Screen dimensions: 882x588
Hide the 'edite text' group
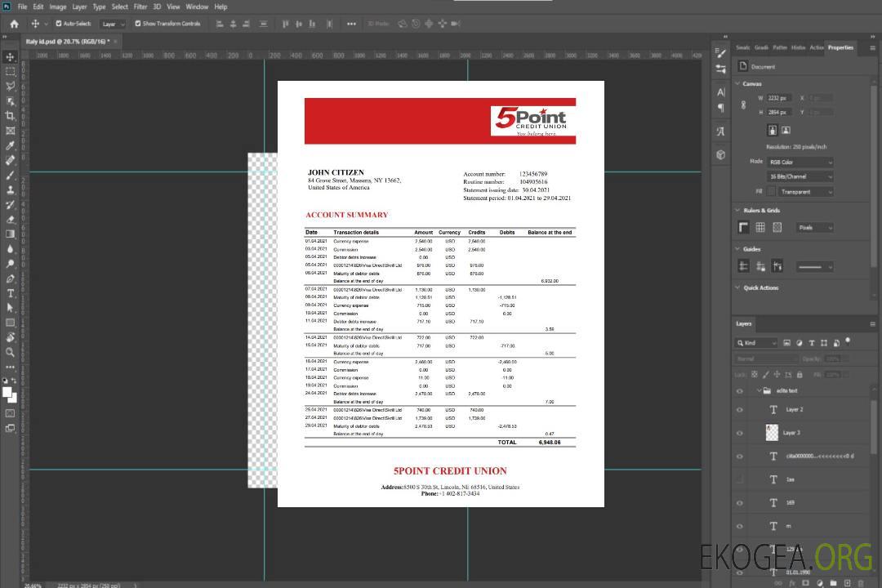coord(740,391)
